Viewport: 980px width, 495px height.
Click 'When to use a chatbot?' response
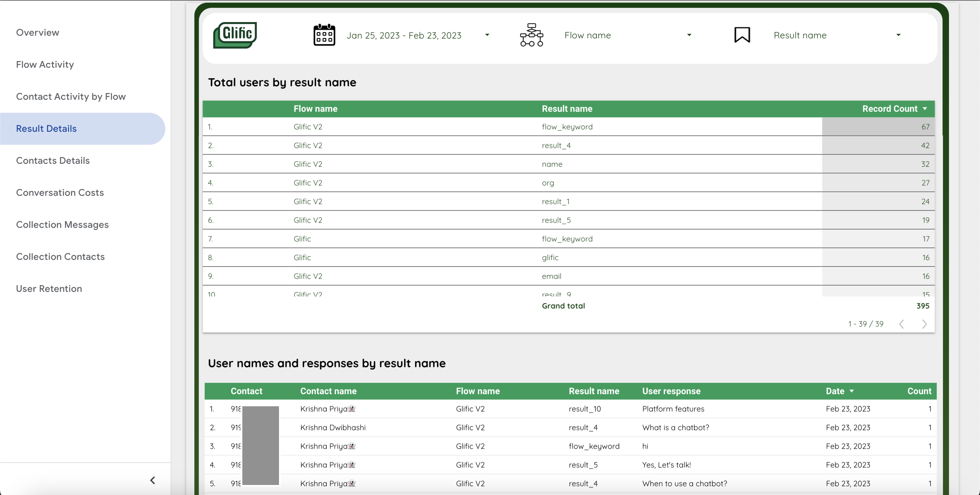point(684,483)
